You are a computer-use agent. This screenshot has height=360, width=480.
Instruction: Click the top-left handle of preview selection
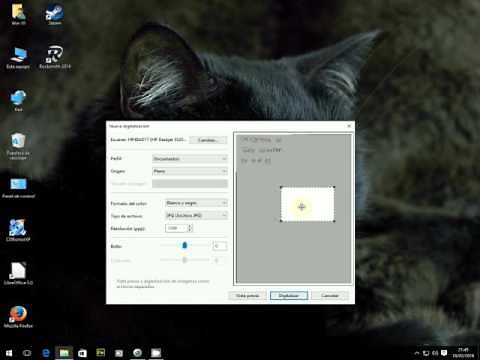[281, 187]
